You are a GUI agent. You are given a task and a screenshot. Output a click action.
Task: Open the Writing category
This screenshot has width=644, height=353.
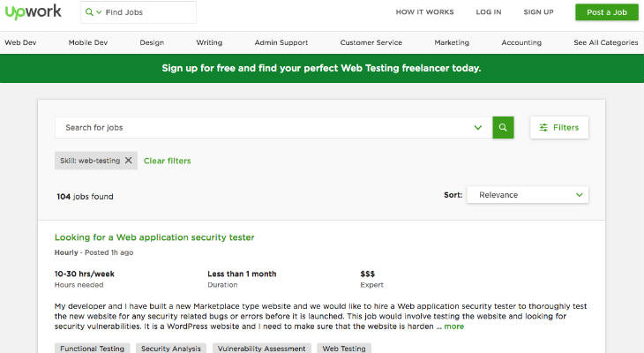click(x=209, y=42)
